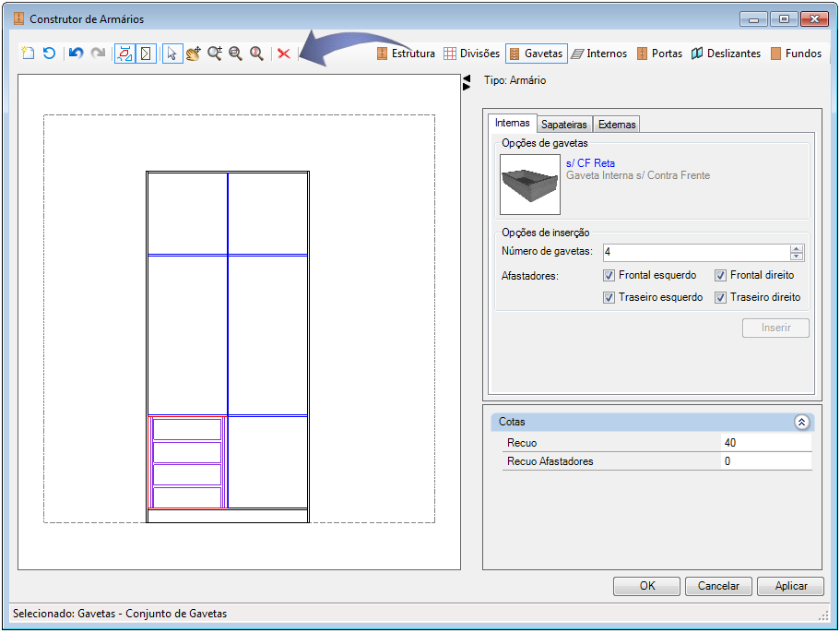840x633 pixels.
Task: Close the Construtor de Armários window
Action: tap(814, 19)
